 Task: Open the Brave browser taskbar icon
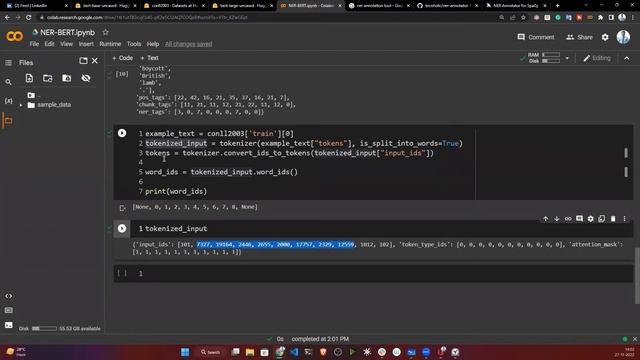click(323, 352)
